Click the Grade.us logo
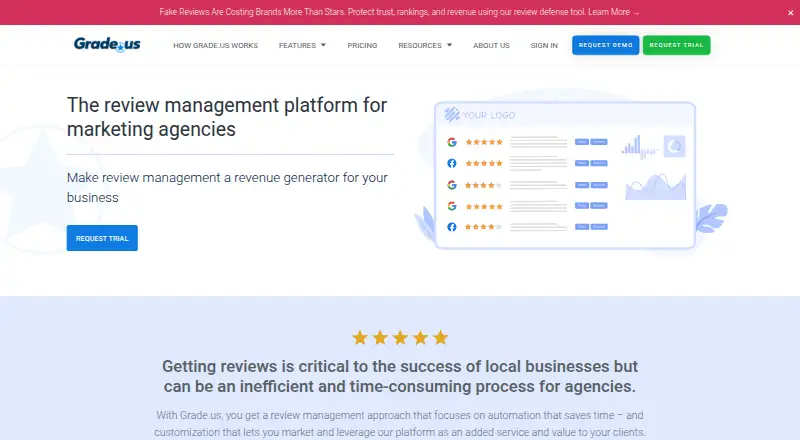The width and height of the screenshot is (800, 440). [107, 44]
